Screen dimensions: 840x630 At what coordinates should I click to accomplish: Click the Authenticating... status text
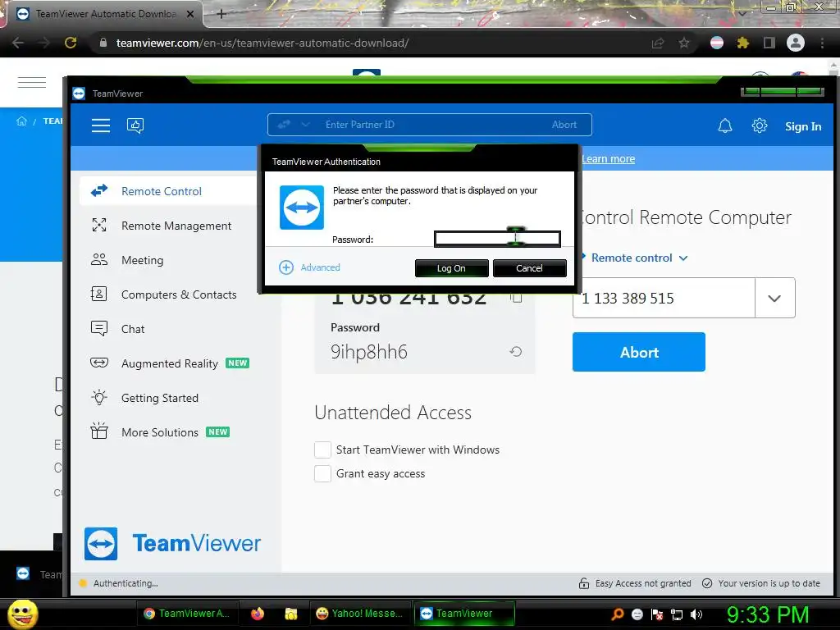click(126, 583)
